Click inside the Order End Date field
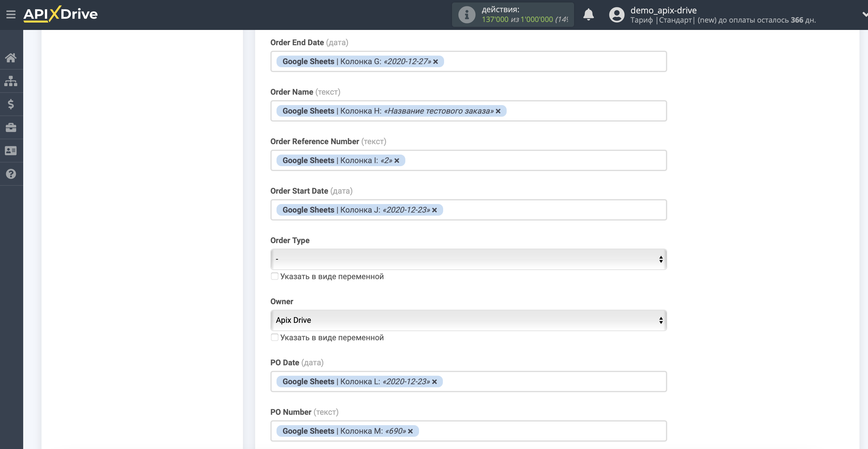Image resolution: width=868 pixels, height=449 pixels. click(x=468, y=61)
